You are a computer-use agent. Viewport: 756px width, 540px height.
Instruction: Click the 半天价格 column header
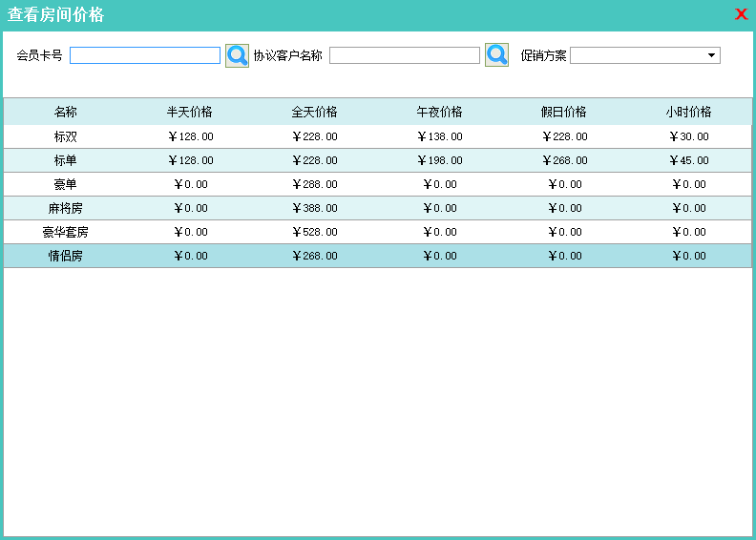pos(190,112)
